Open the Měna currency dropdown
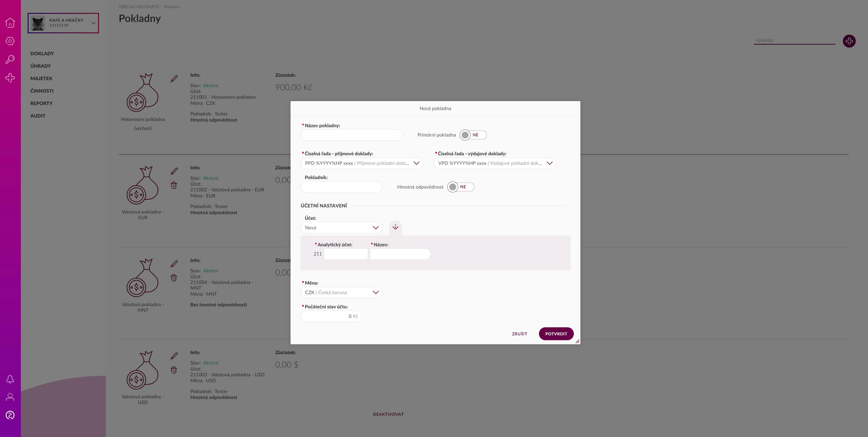The width and height of the screenshot is (868, 437). (341, 293)
